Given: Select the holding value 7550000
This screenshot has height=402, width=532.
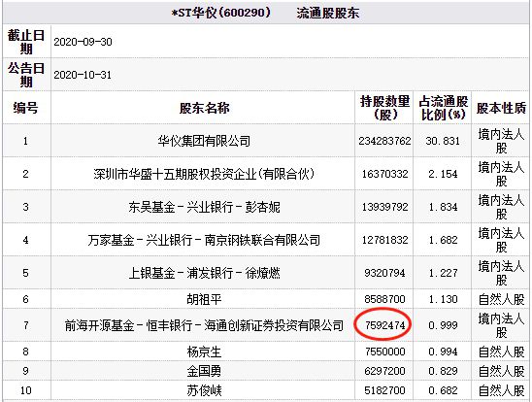Looking at the screenshot, I should (384, 352).
